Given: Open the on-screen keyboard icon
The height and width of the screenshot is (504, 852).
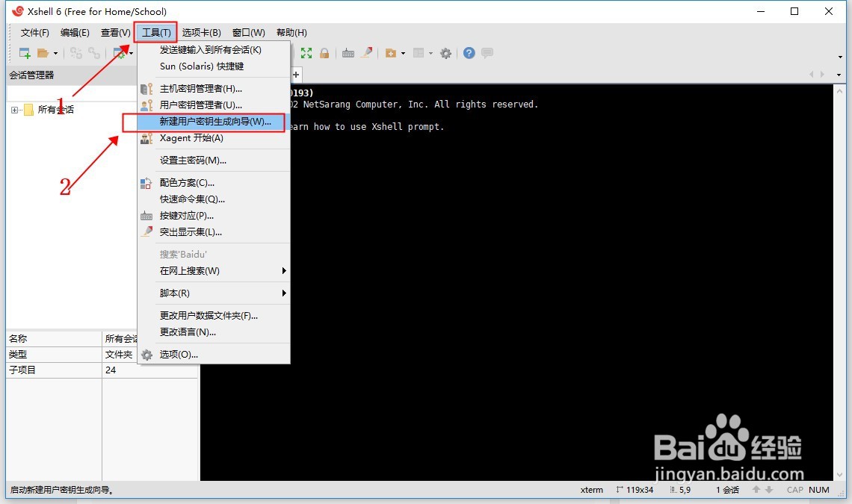Looking at the screenshot, I should click(348, 52).
